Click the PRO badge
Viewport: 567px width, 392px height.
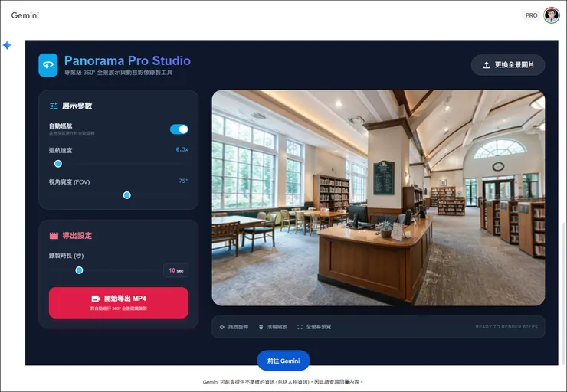(x=531, y=15)
